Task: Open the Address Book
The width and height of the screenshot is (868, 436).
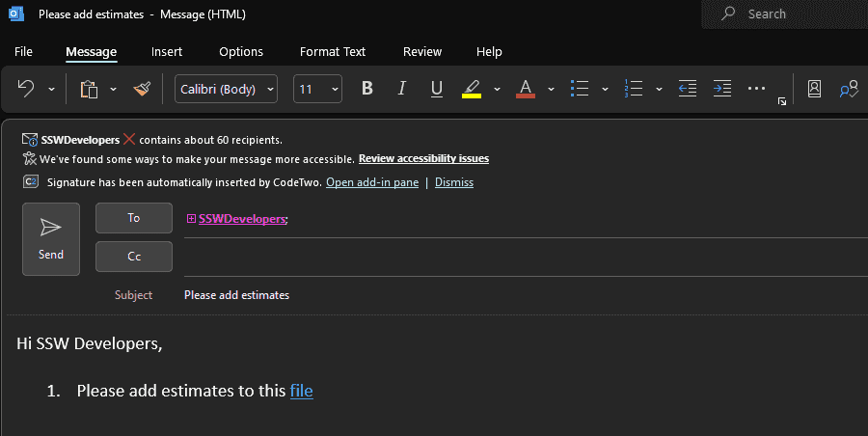Action: [814, 89]
